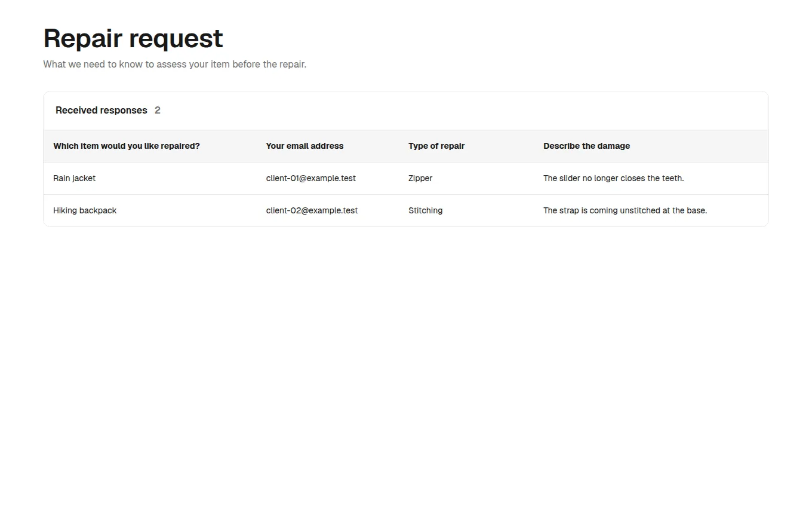The height and width of the screenshot is (508, 812).
Task: Click the email client-01@example.test
Action: pos(311,178)
